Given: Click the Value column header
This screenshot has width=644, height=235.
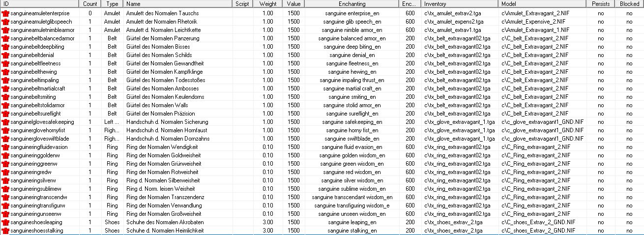Looking at the screenshot, I should pos(293,4).
